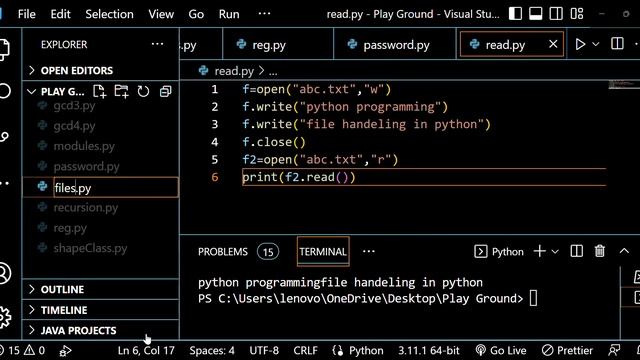Open the File menu
640x360 pixels.
(27, 14)
